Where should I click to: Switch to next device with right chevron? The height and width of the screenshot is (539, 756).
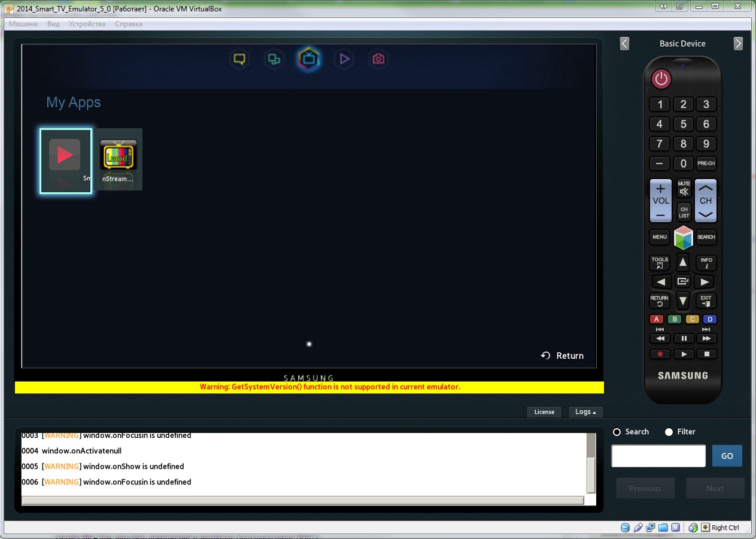pyautogui.click(x=738, y=44)
